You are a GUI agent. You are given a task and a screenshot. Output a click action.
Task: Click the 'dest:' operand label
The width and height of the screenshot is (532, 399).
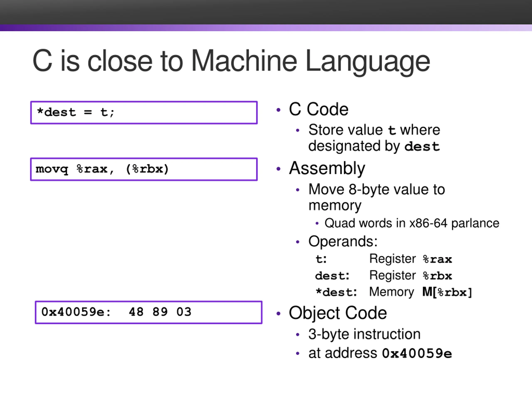coord(332,276)
